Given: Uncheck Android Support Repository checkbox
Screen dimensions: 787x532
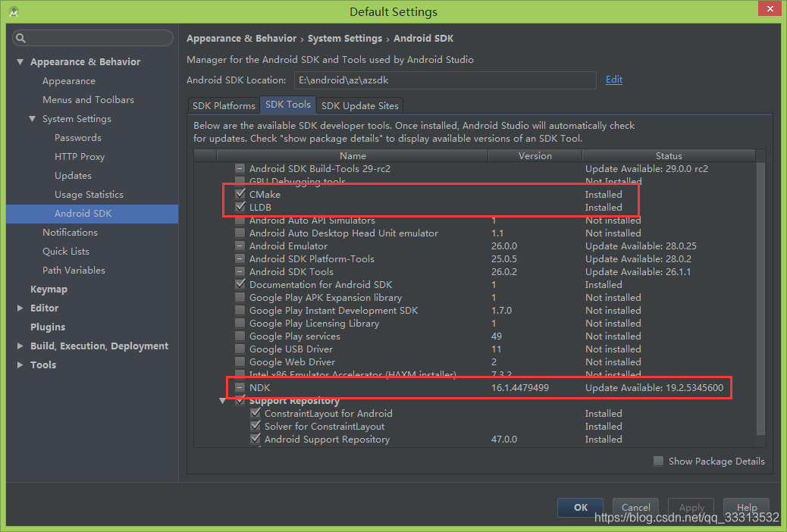Looking at the screenshot, I should (x=256, y=439).
